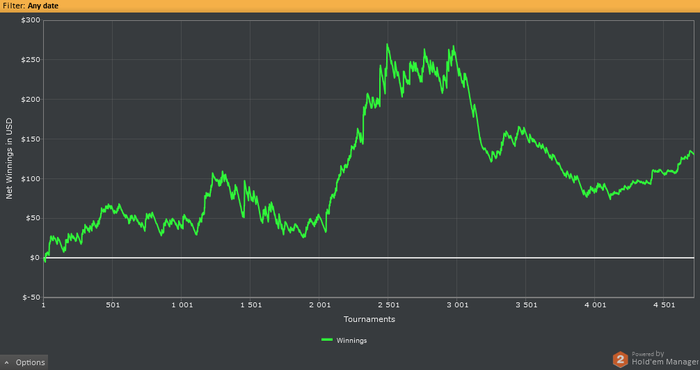Click the '4 001' x-axis label

tap(595, 305)
